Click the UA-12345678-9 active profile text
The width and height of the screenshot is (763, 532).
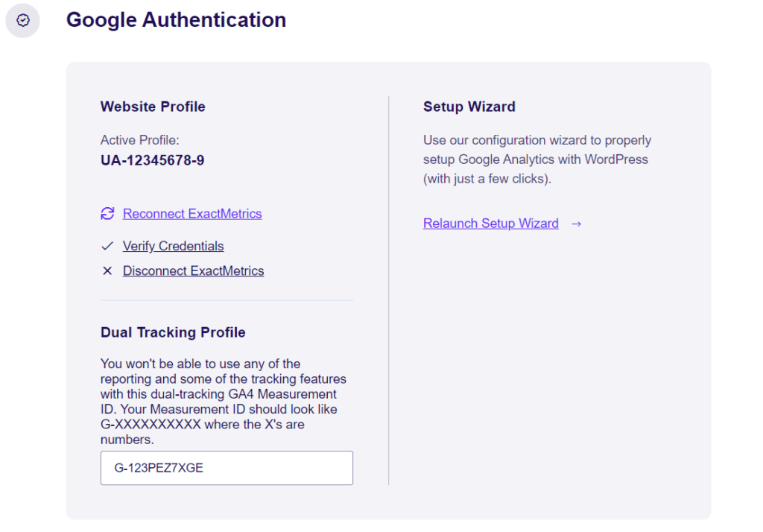tap(152, 159)
